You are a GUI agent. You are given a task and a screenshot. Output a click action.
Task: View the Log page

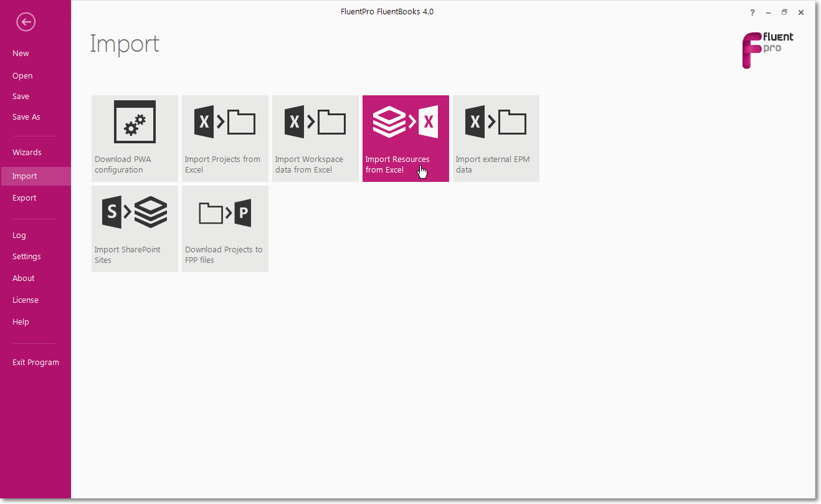pos(19,235)
